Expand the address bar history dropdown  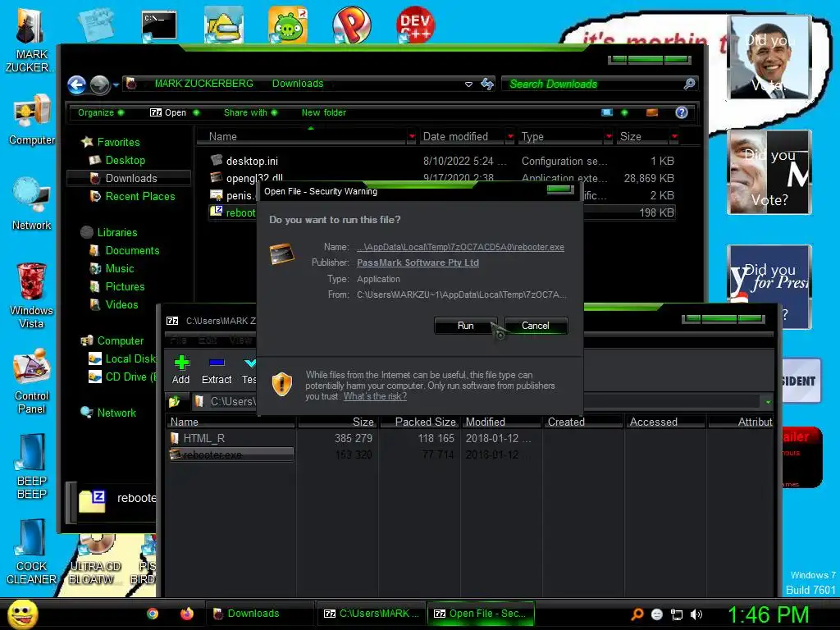pos(468,84)
